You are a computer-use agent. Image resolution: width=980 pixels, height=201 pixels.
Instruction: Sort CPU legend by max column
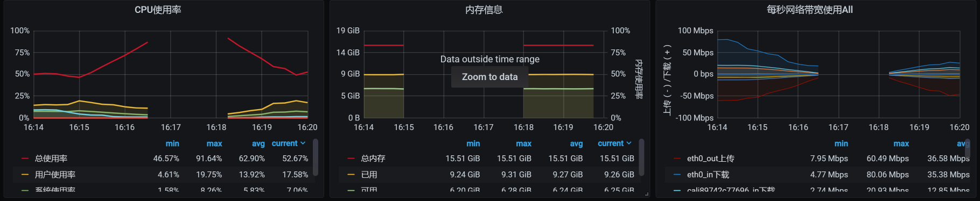214,143
